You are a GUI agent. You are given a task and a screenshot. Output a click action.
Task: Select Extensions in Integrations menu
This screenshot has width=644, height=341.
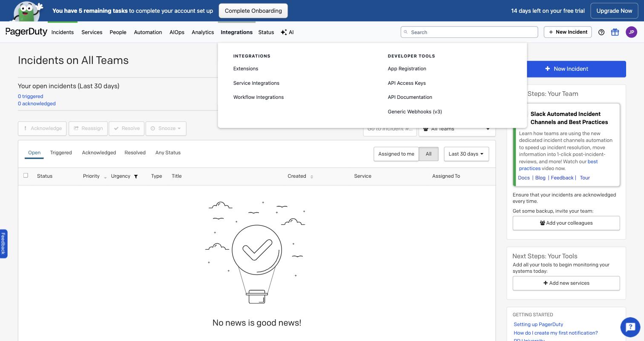click(246, 69)
